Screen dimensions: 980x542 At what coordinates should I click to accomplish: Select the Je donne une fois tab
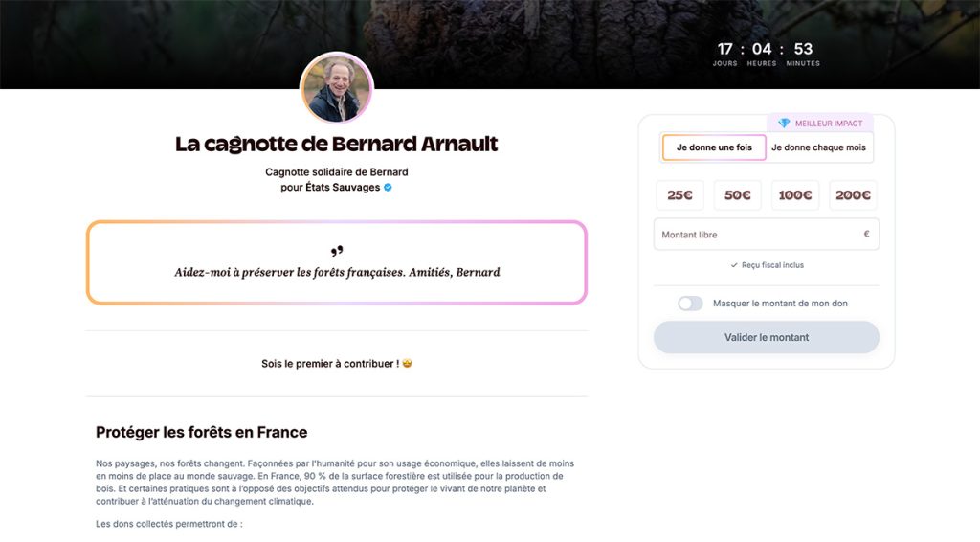point(714,147)
